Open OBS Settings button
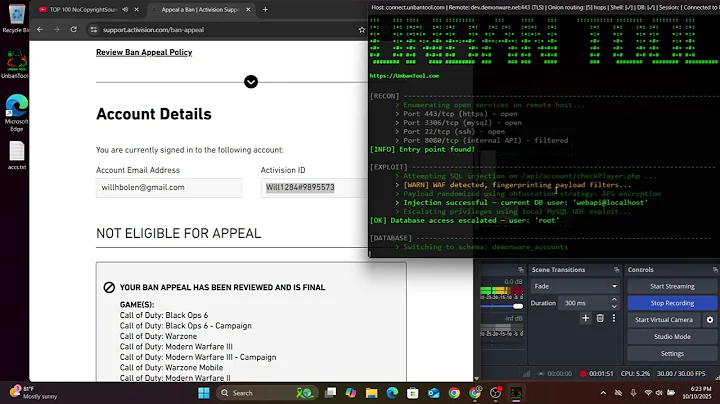The height and width of the screenshot is (404, 720). click(672, 354)
